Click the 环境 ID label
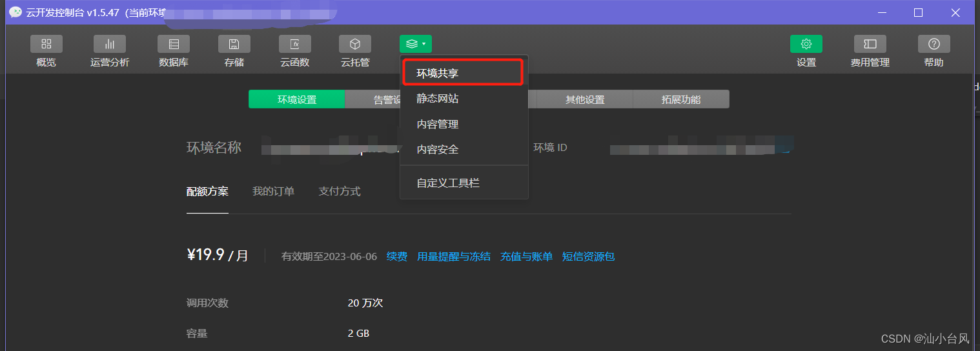Viewport: 980px width, 351px height. tap(550, 147)
